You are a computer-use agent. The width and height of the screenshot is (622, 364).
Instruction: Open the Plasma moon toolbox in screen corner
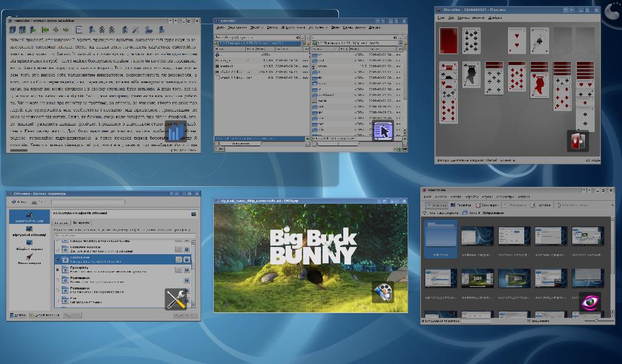tap(613, 10)
